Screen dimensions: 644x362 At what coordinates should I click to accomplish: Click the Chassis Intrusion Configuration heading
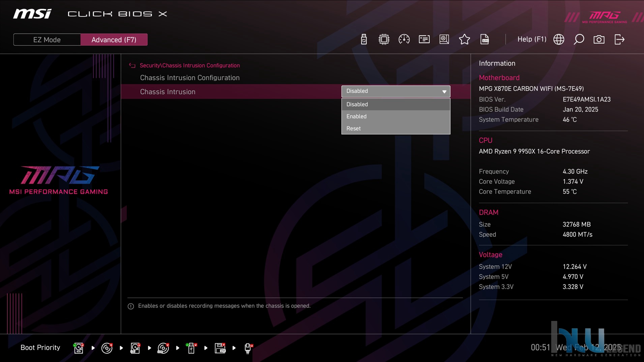point(190,78)
